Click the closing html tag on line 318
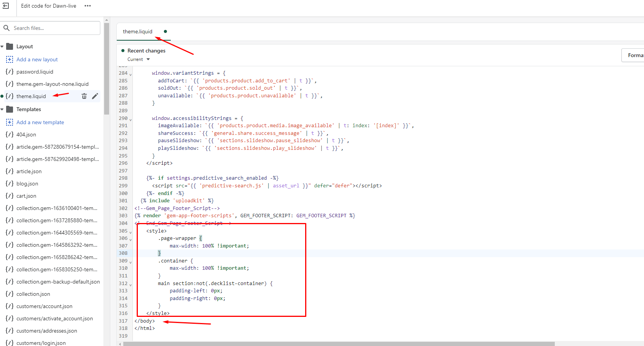Image resolution: width=644 pixels, height=346 pixels. click(x=145, y=328)
